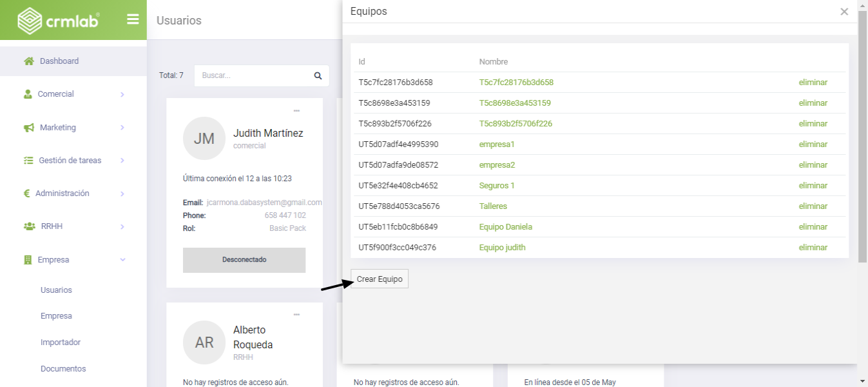This screenshot has width=868, height=387.
Task: Expand the Comercial menu
Action: coord(122,95)
